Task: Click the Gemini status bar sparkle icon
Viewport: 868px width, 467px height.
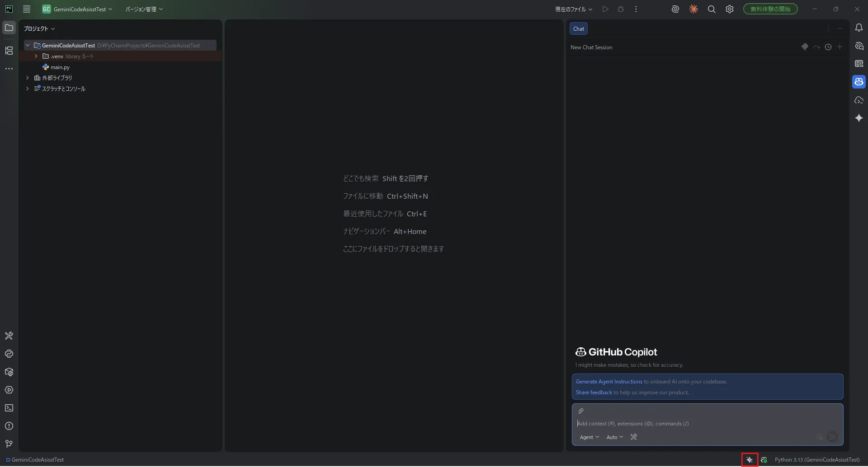Action: coord(750,460)
